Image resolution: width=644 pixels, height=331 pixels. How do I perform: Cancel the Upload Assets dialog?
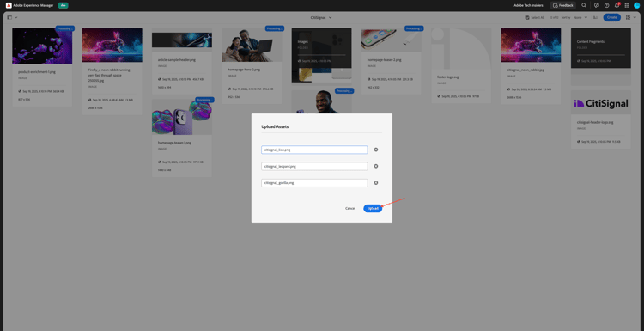tap(350, 208)
